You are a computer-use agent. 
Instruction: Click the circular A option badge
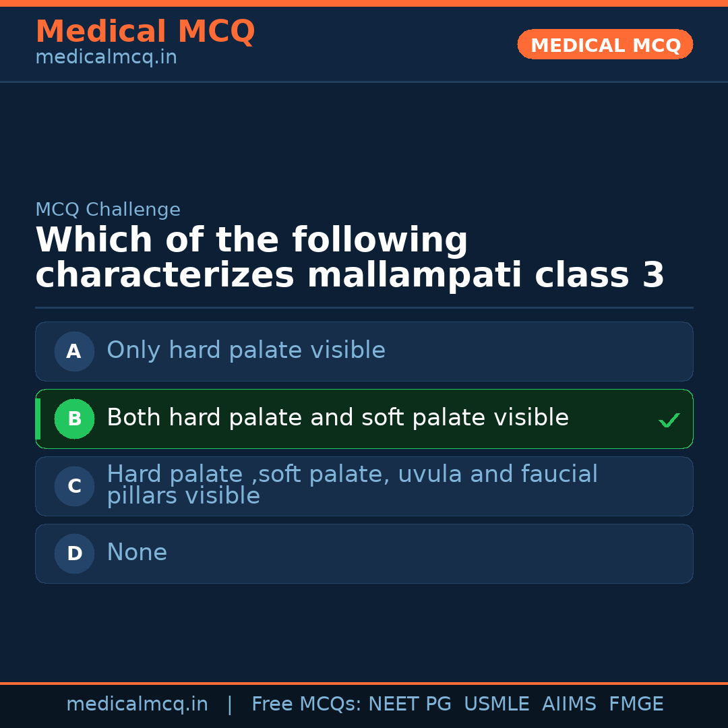[74, 351]
